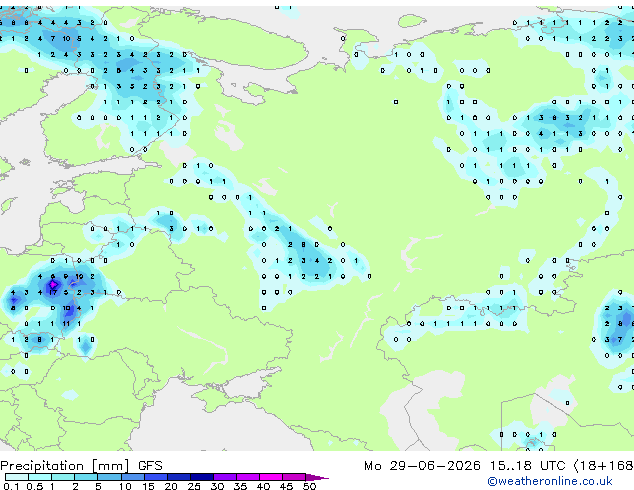Viewport: 634px width, 490px height.
Task: Select the 2–5 mm legend color box
Action: tap(86, 477)
